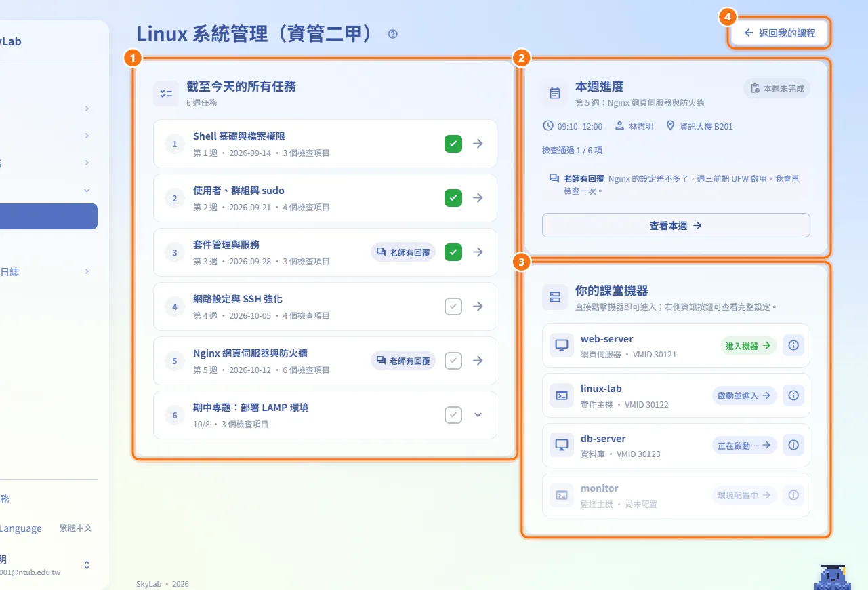Check the box for 網路設定與 SSH 強化
Image resolution: width=868 pixels, height=590 pixels.
[453, 307]
